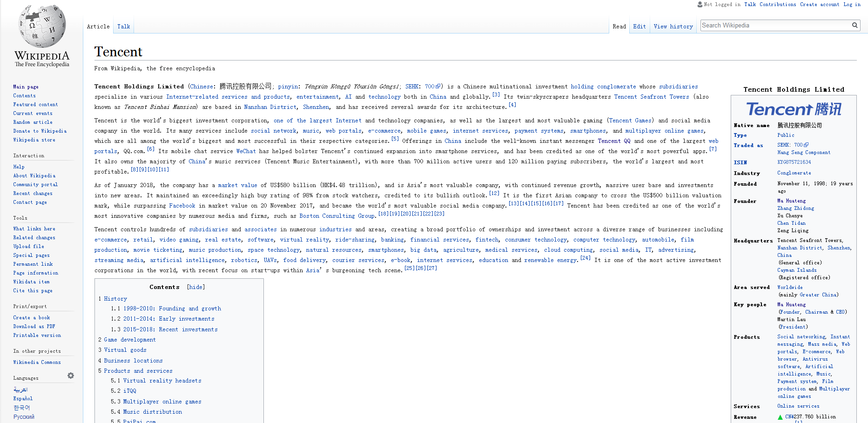Open the WeChat article link
868x423 pixels.
(x=246, y=151)
